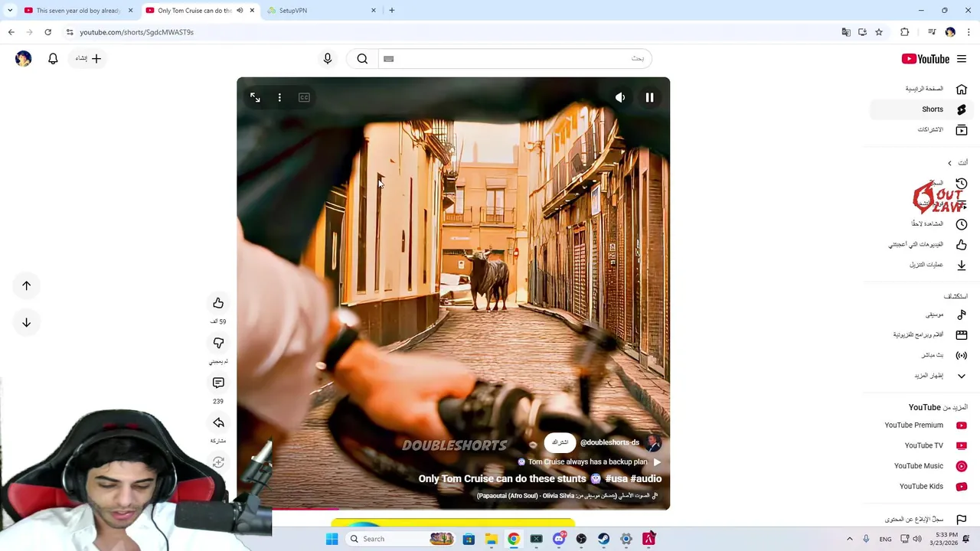Seek using the red progress bar
This screenshot has width=980, height=551.
(453, 508)
